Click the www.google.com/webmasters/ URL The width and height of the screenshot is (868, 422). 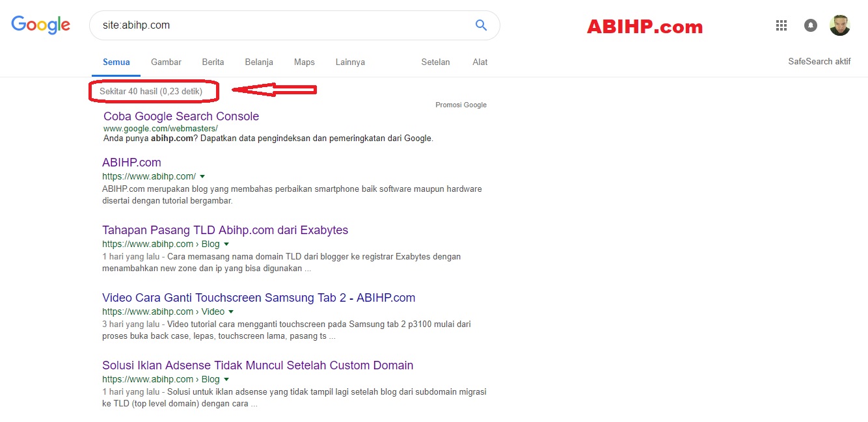160,129
